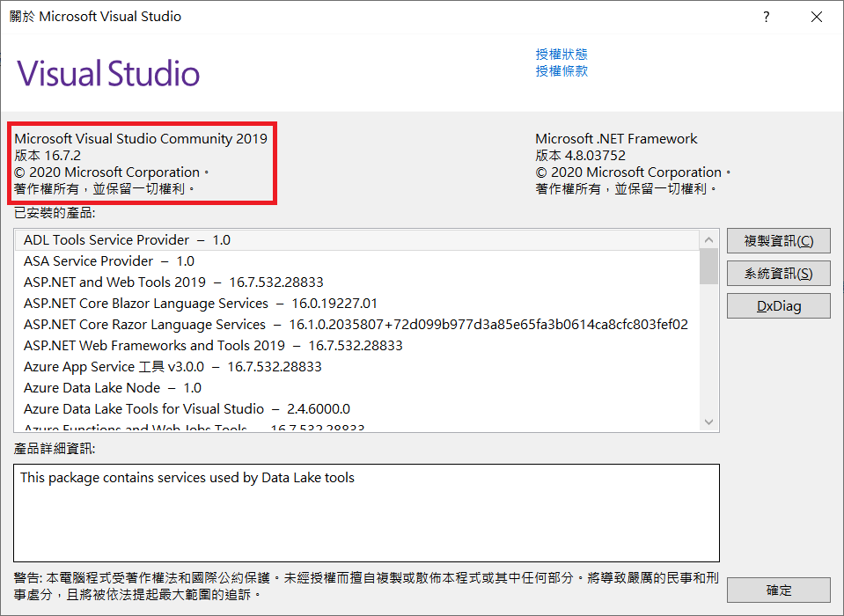Viewport: 844px width, 616px height.
Task: Select ADL Tools Service Provider row
Action: pos(356,240)
